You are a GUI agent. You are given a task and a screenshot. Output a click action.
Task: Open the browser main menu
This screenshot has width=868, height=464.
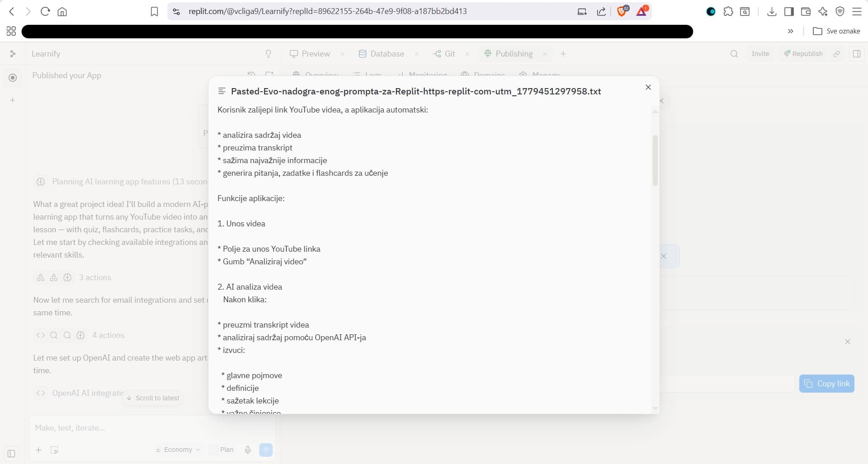click(857, 11)
